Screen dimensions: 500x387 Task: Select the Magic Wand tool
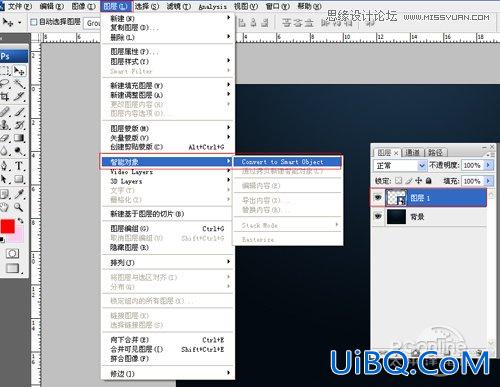coord(19,83)
